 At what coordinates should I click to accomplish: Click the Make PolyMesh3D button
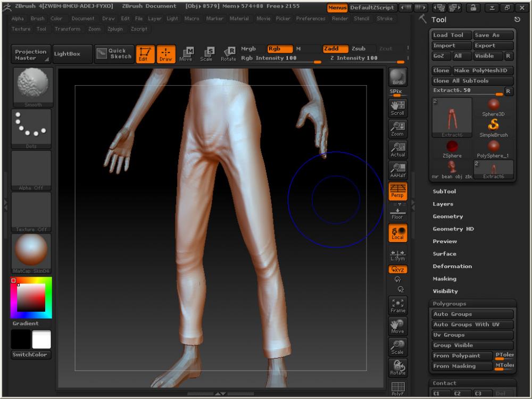click(x=483, y=71)
